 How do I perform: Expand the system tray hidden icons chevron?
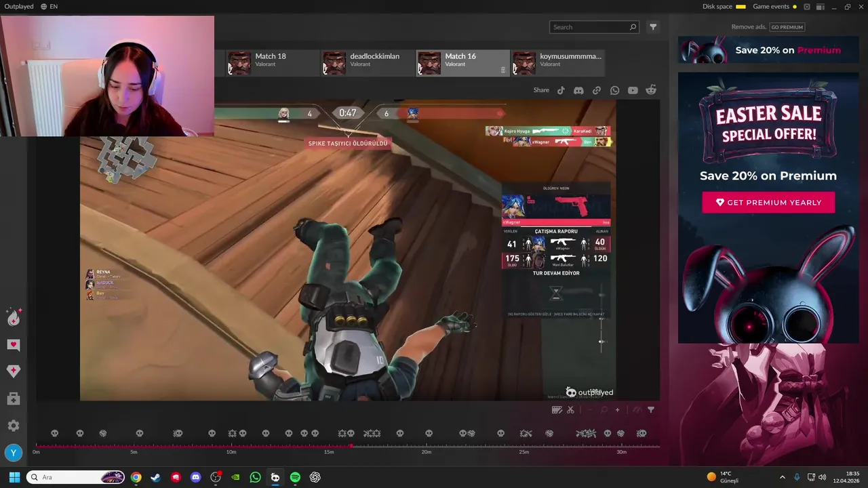click(782, 477)
